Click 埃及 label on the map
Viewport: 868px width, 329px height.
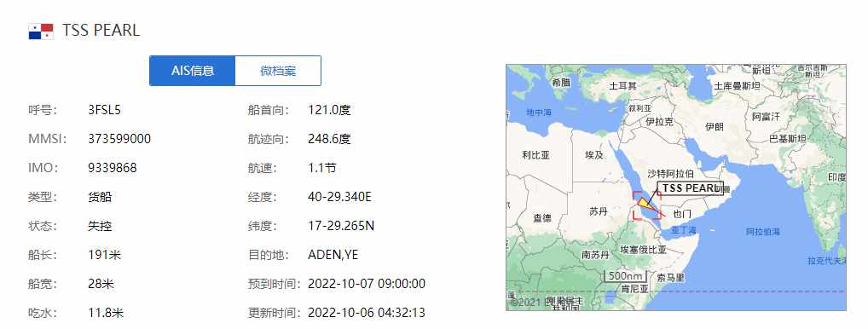pos(594,155)
